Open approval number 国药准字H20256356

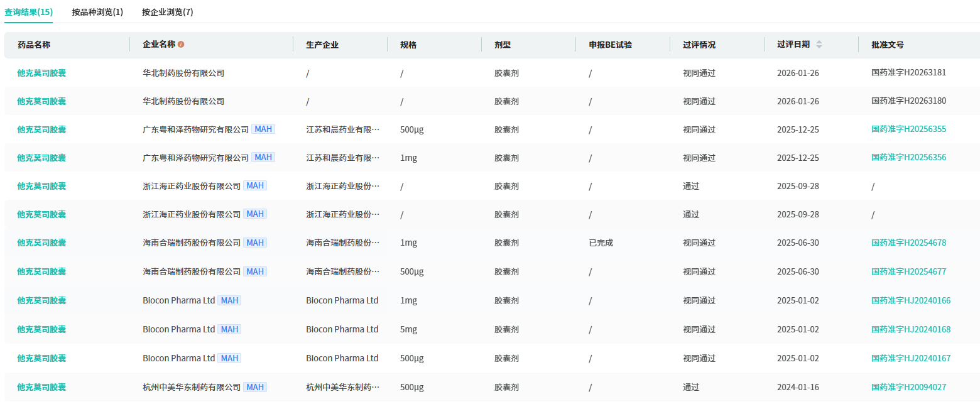point(908,158)
